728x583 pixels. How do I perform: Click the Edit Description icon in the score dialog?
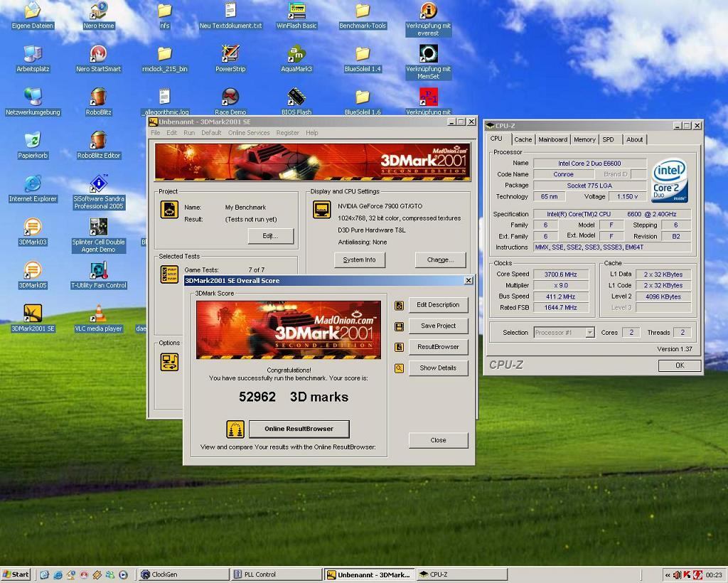click(x=399, y=306)
